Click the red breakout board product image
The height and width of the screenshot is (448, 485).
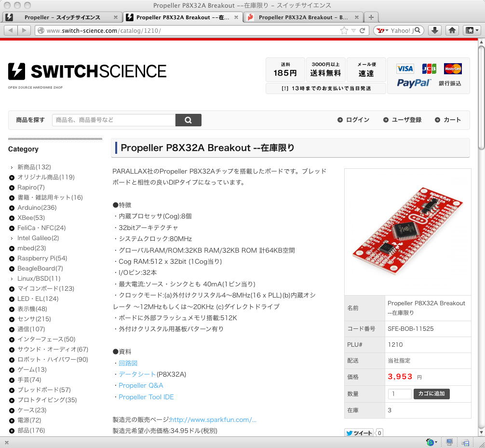(408, 231)
